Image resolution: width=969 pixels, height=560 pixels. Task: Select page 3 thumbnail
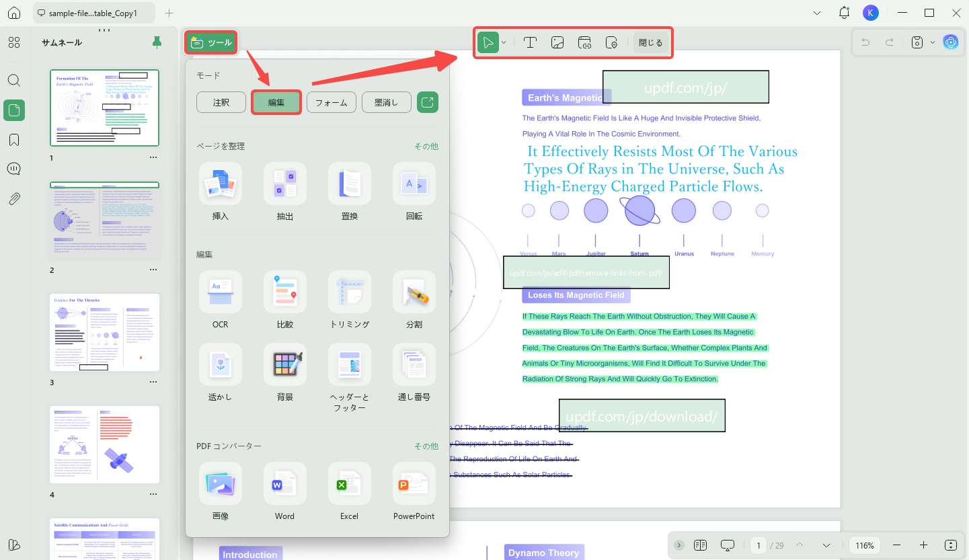coord(105,332)
